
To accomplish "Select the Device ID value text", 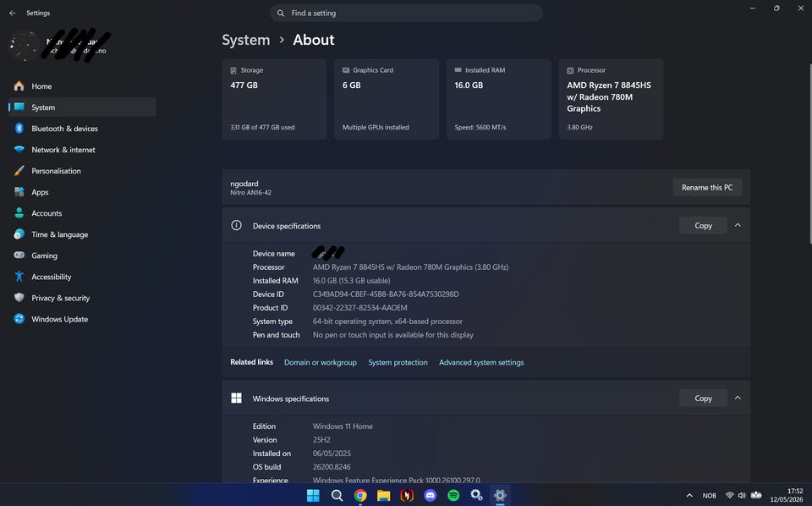I will [386, 294].
